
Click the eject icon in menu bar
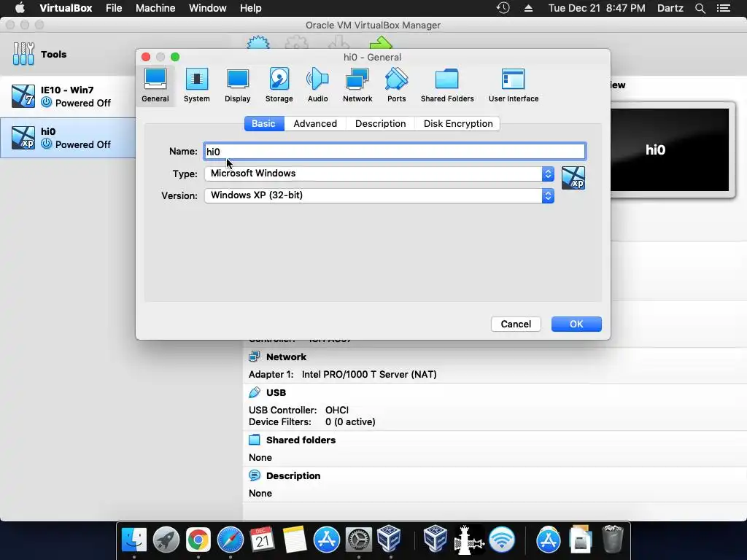(x=528, y=8)
